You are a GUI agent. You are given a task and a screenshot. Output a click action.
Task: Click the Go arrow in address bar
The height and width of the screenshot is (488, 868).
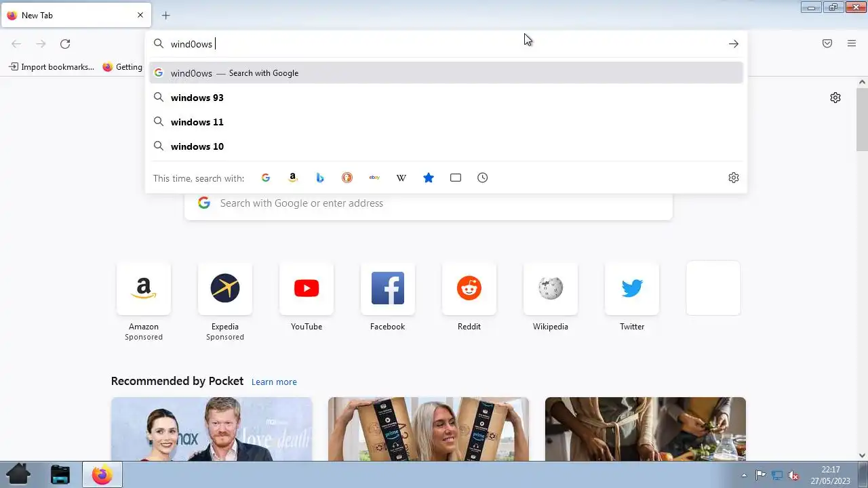click(x=734, y=43)
